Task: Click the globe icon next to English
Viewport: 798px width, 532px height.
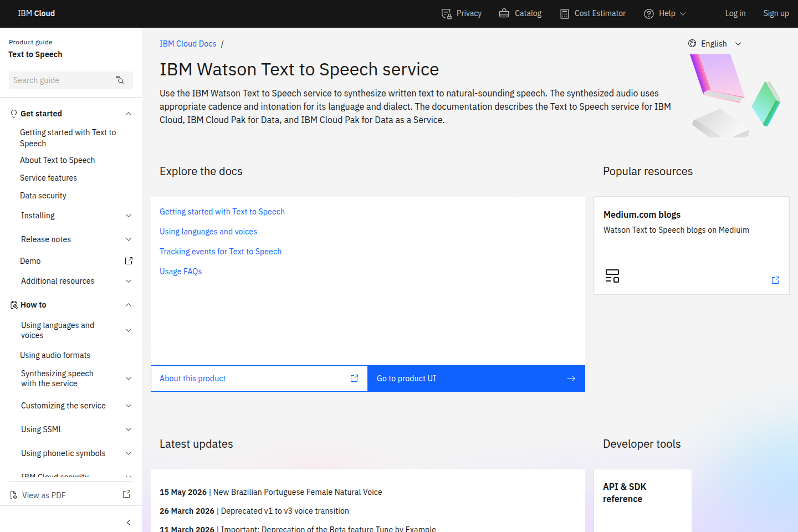Action: 692,43
